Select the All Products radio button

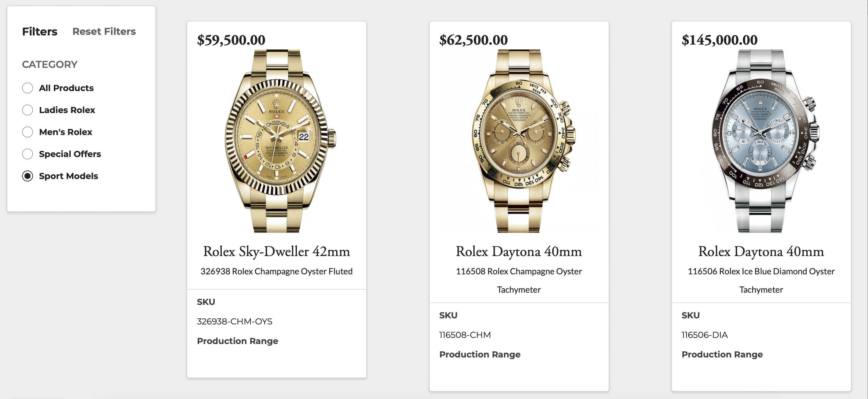click(x=27, y=88)
